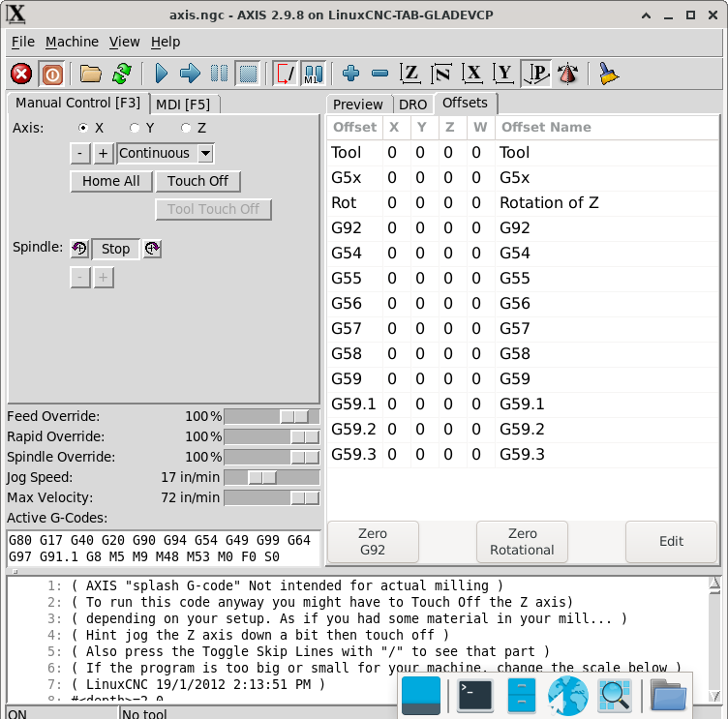Viewport: 728px width, 719px height.
Task: Select the perspective view icon
Action: [x=536, y=74]
